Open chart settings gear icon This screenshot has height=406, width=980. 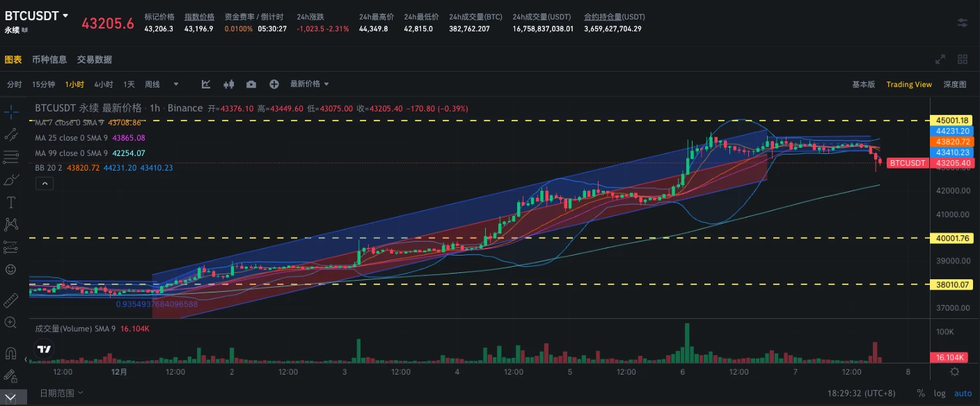click(x=955, y=372)
